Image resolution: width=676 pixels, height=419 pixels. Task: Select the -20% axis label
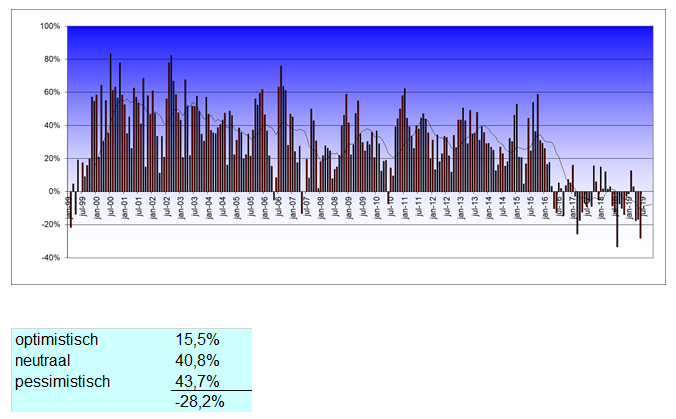click(x=51, y=225)
